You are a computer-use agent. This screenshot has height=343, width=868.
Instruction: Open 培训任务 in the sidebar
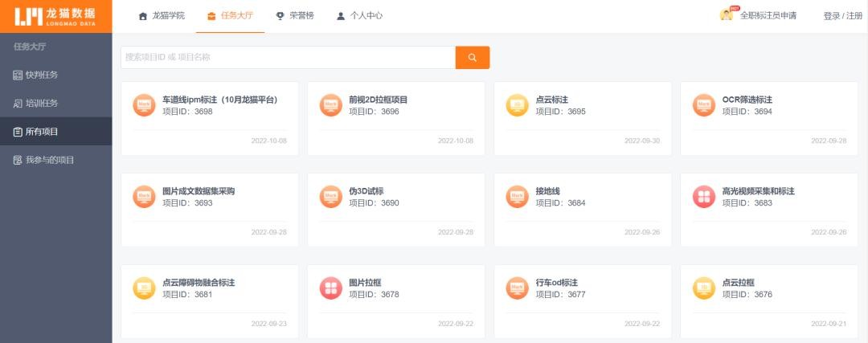pyautogui.click(x=42, y=104)
